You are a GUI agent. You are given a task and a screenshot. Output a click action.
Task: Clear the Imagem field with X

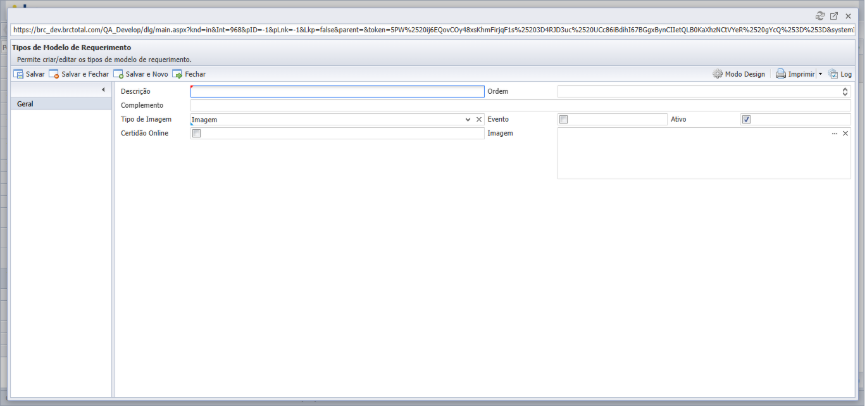point(845,133)
